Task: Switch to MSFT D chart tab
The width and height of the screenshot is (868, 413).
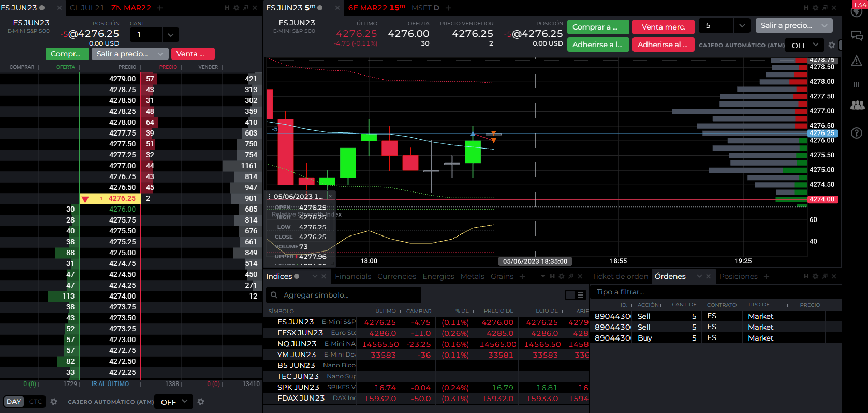Action: 425,8
